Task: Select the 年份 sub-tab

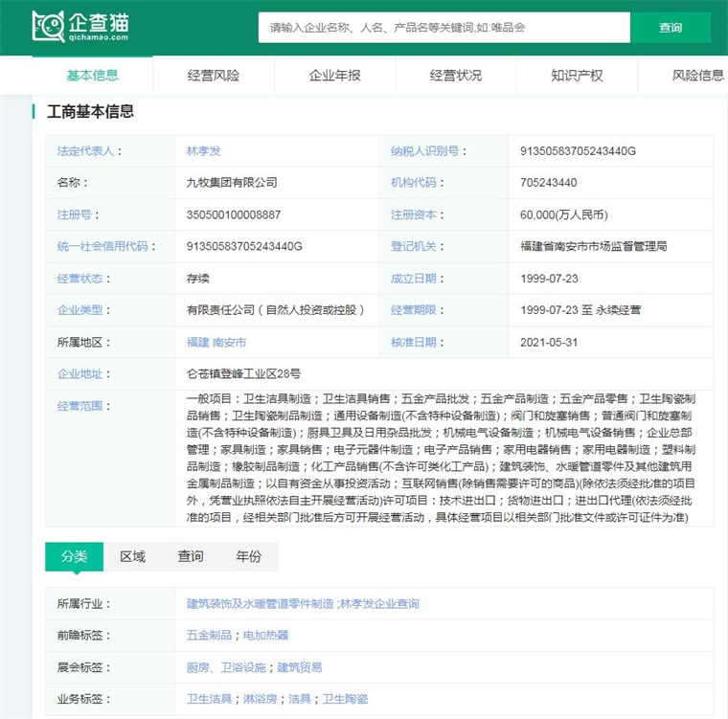Action: point(248,556)
